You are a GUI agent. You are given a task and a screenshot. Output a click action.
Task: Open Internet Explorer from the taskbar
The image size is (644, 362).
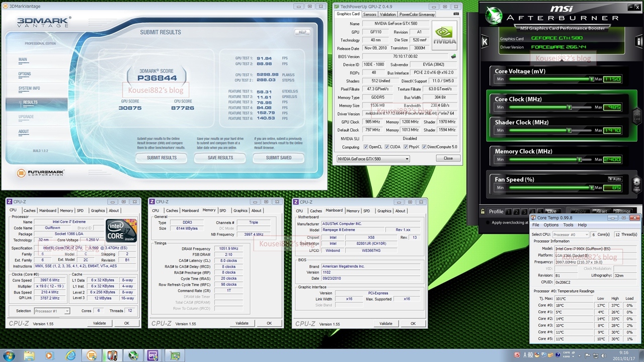(71, 355)
